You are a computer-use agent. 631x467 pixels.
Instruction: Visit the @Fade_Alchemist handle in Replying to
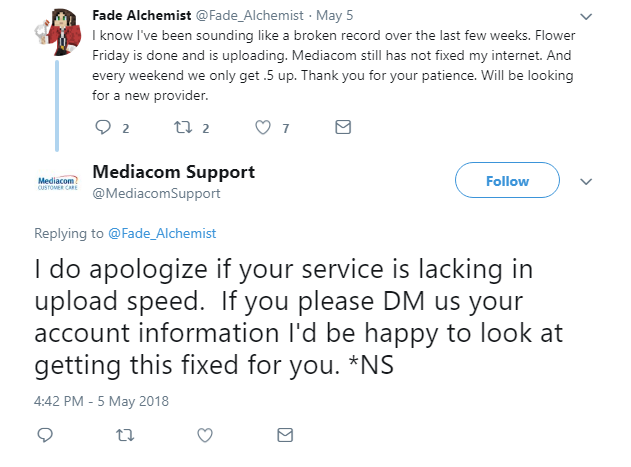coord(161,233)
